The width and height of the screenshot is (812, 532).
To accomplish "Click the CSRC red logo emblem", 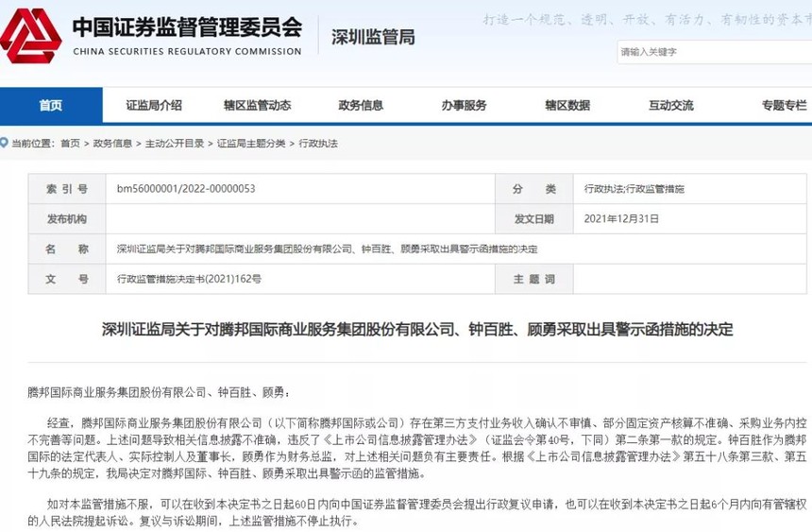I will [30, 36].
